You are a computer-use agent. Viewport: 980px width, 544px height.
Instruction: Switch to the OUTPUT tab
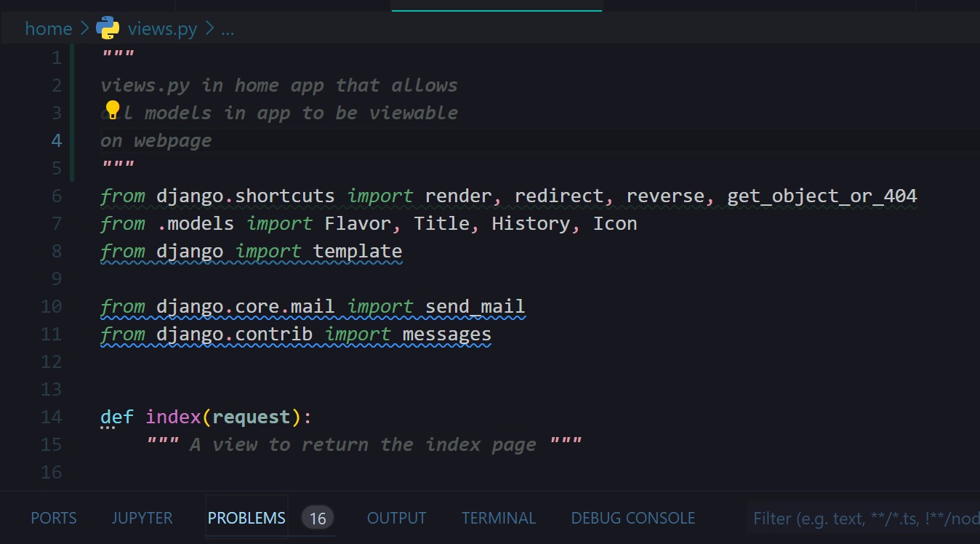coord(396,518)
